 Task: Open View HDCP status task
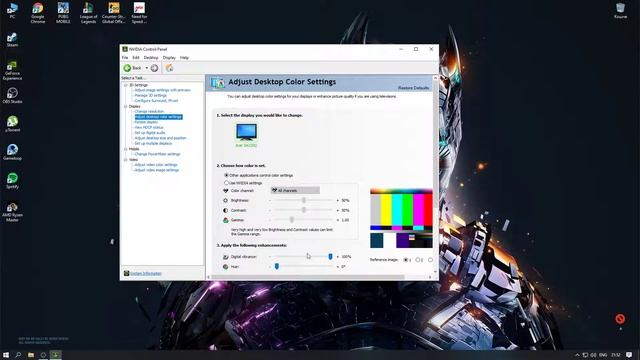point(149,127)
